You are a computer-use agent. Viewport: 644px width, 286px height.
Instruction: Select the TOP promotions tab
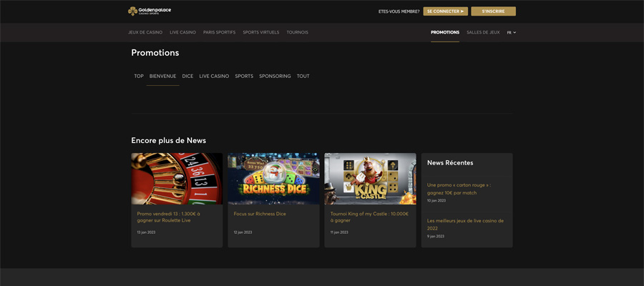click(139, 77)
